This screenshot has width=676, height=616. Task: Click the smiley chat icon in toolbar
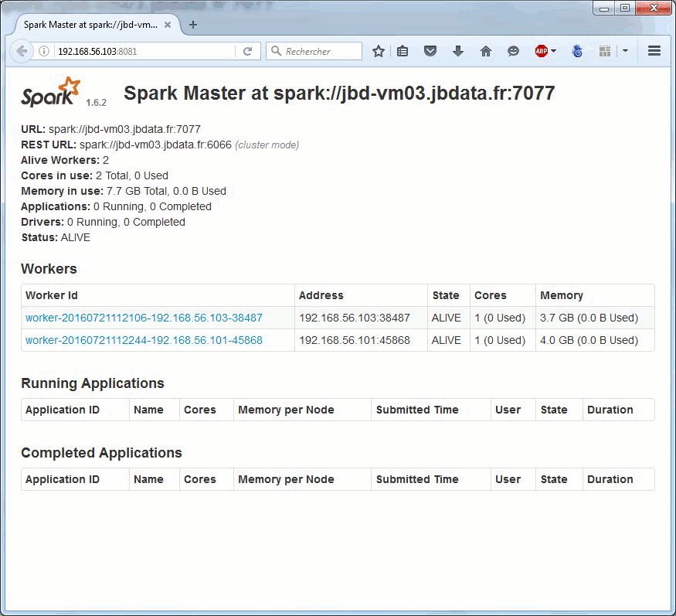[513, 51]
